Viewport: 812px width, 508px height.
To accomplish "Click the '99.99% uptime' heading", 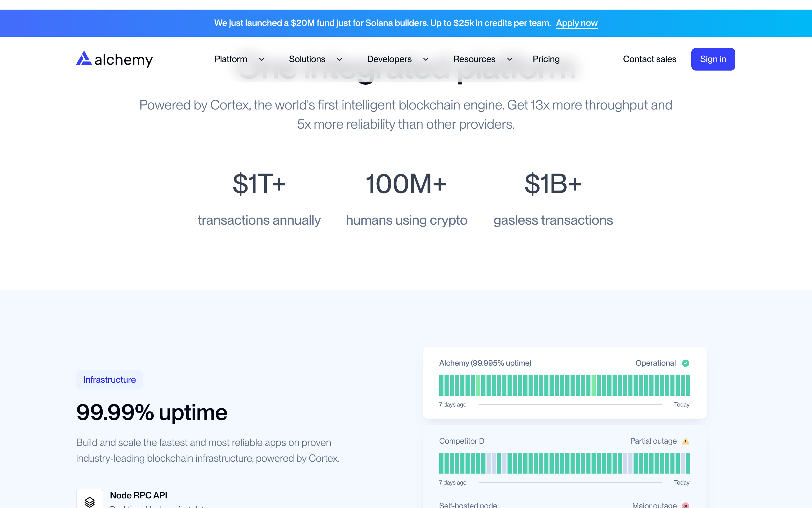I will click(x=152, y=412).
